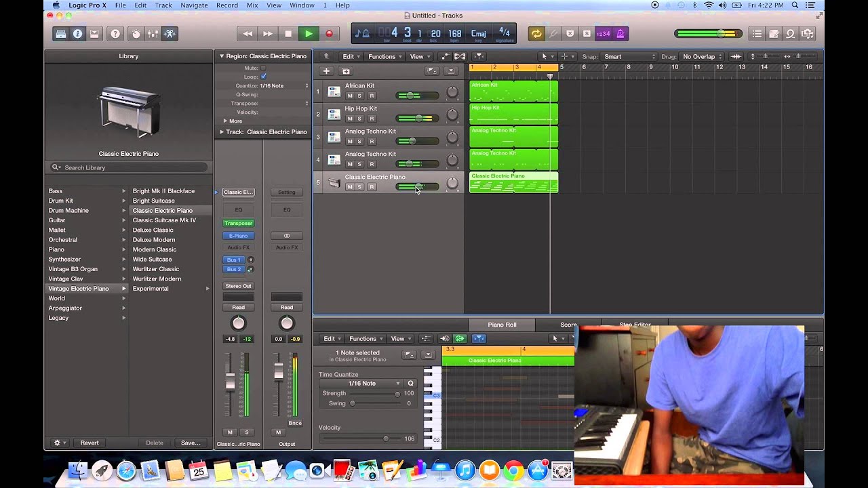This screenshot has height=488, width=868.
Task: Show Smart Controls with the dial icon
Action: (x=136, y=34)
